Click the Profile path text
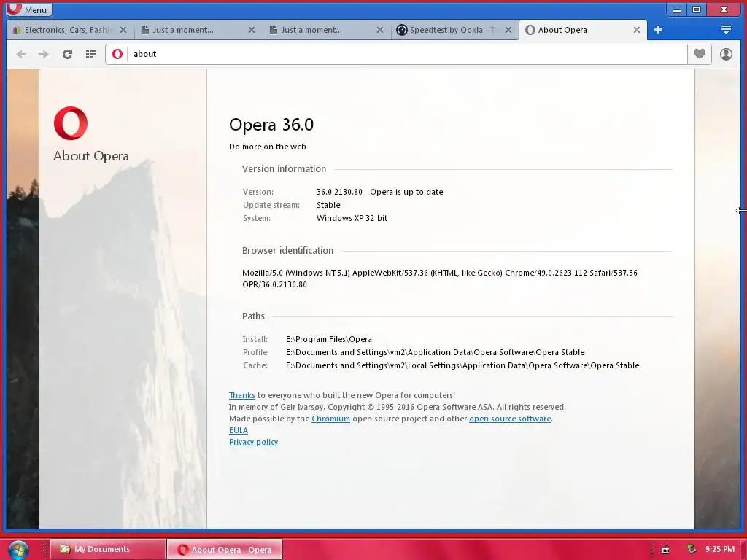The image size is (747, 560). pos(435,352)
